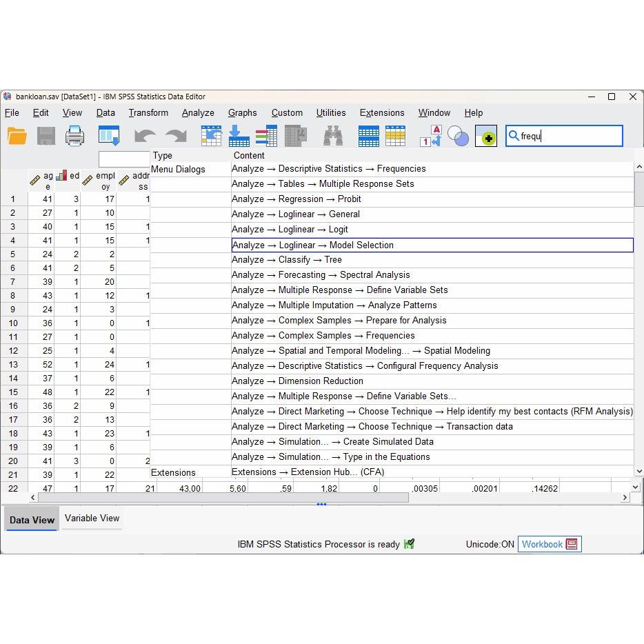The width and height of the screenshot is (644, 644).
Task: Select Descriptive Statistics → Frequencies search result
Action: pyautogui.click(x=328, y=169)
